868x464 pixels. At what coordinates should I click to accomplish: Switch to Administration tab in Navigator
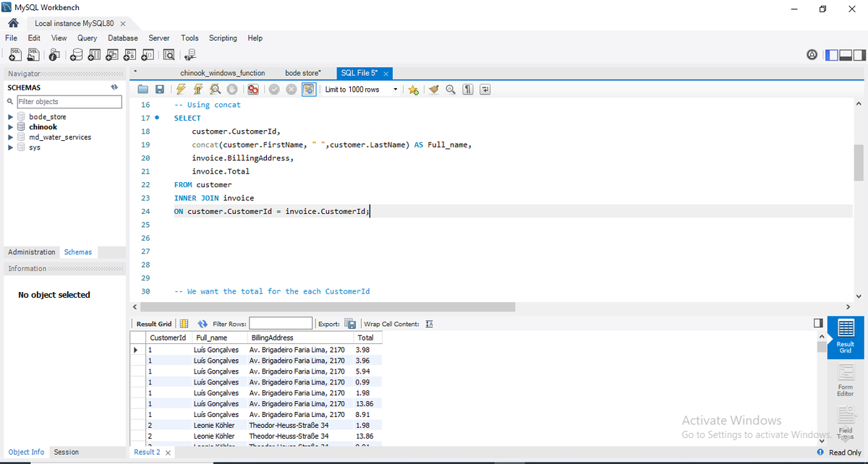[32, 252]
